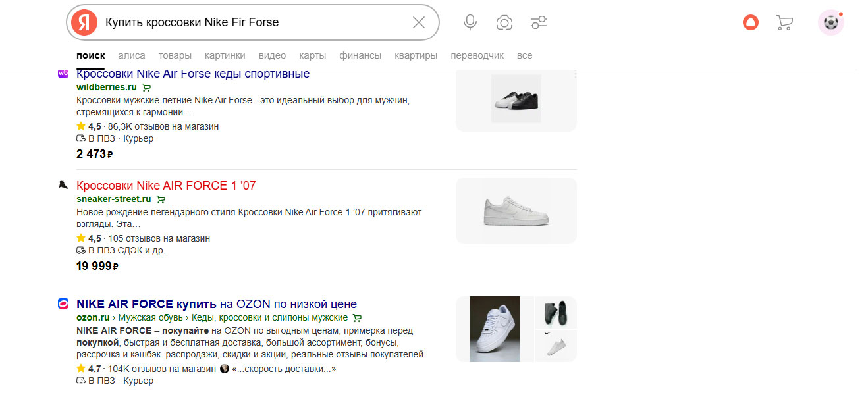This screenshot has height=395, width=868.
Task: Click the cart icon after Ozon breadcrumbs
Action: [x=357, y=317]
